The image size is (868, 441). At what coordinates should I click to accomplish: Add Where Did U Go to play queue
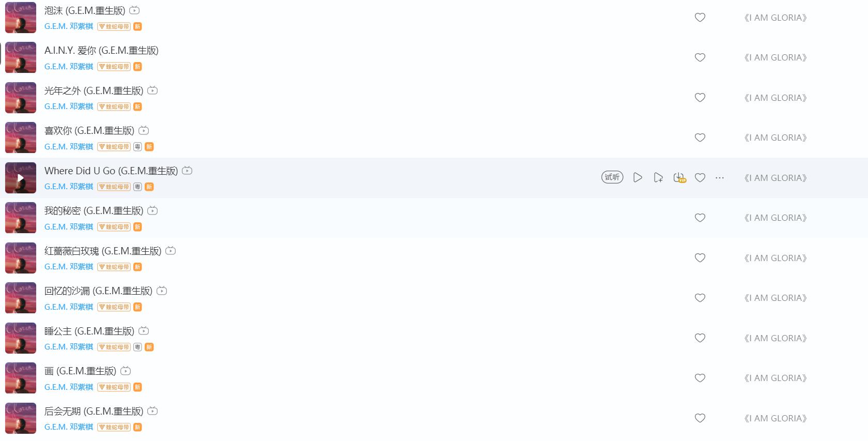tap(658, 177)
